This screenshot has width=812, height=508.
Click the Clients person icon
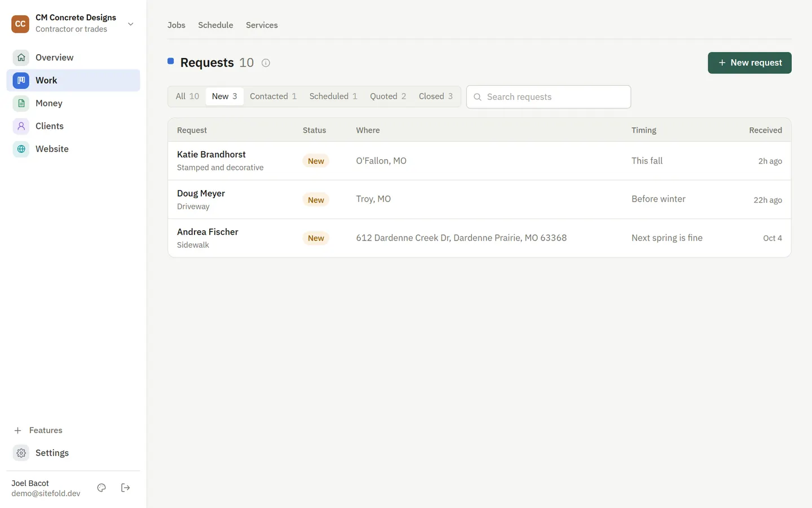click(x=21, y=126)
